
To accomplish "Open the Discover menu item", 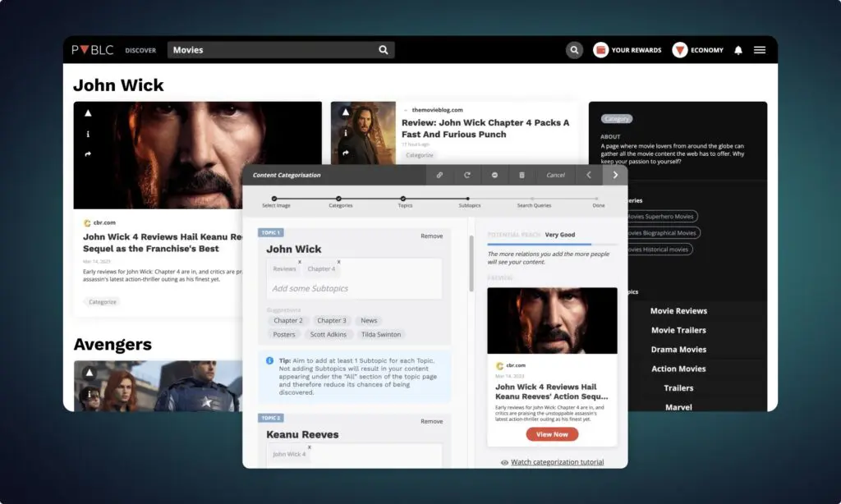I will (140, 50).
